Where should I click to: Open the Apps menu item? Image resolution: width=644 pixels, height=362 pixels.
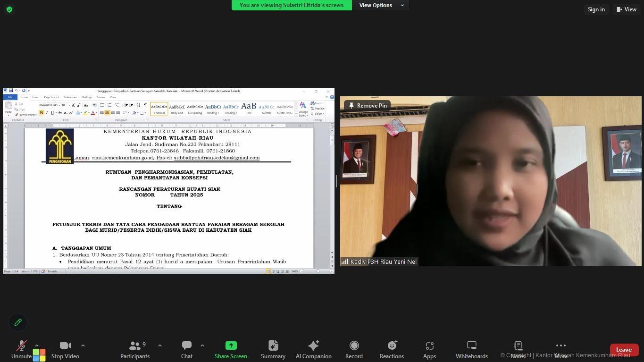pos(429,350)
